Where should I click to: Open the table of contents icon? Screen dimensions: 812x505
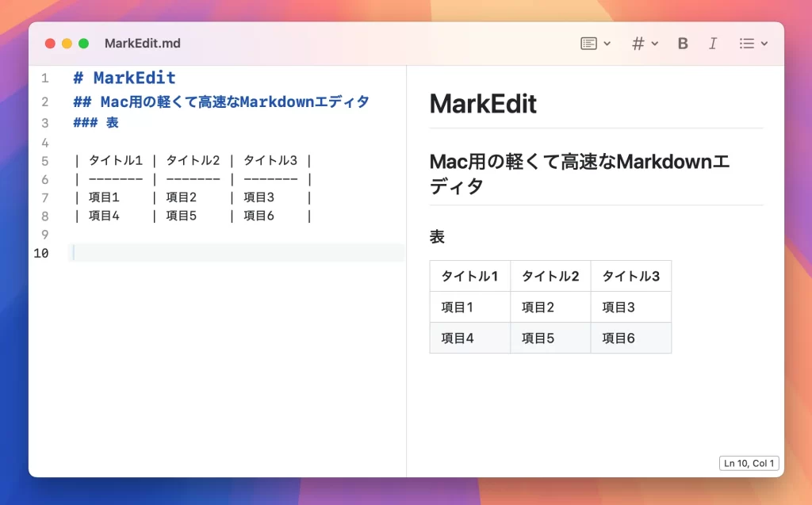point(588,44)
